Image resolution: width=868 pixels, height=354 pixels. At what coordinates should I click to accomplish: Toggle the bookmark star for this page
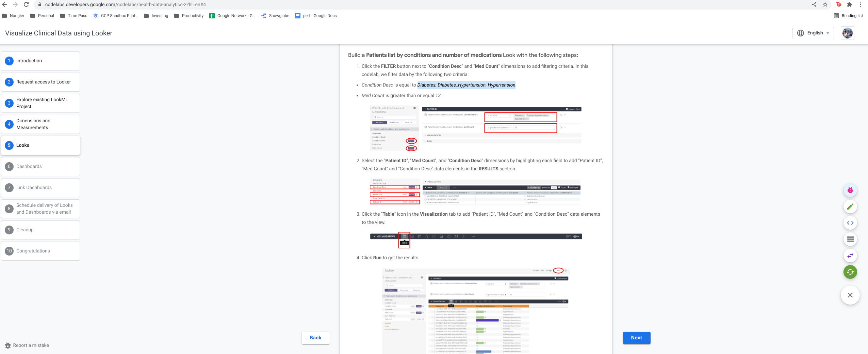point(825,4)
